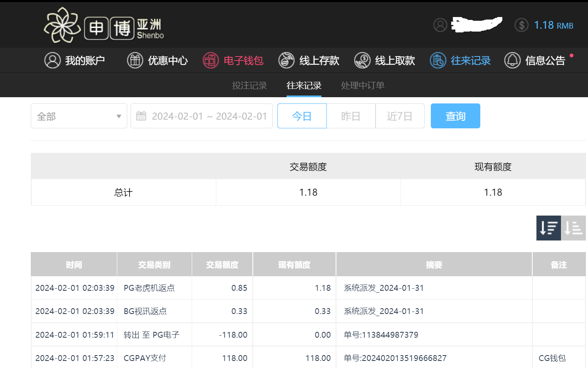Click order number 单号:20240201351966​6827

click(395, 358)
